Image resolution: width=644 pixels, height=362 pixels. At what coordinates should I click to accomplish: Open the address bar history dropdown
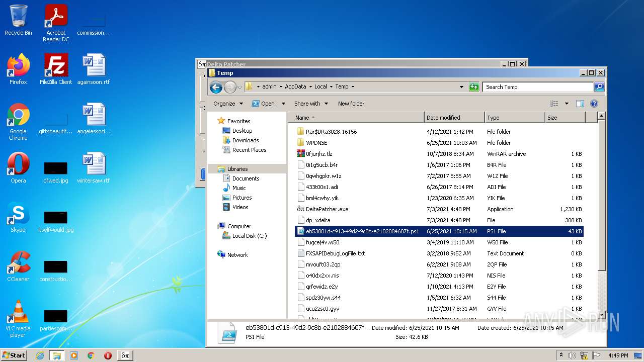pyautogui.click(x=461, y=87)
